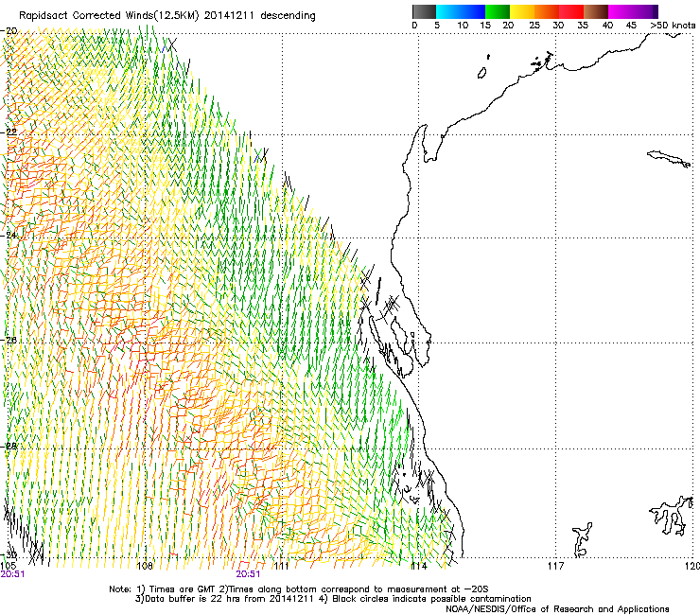Click the -22 latitude axis label
The height and width of the screenshot is (615, 700).
pos(9,132)
